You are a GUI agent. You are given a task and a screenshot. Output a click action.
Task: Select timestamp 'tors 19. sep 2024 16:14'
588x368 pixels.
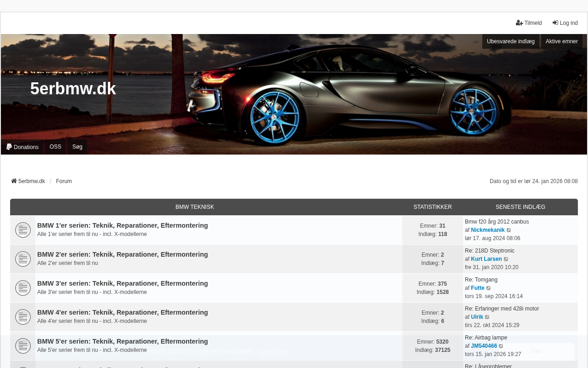click(x=494, y=296)
